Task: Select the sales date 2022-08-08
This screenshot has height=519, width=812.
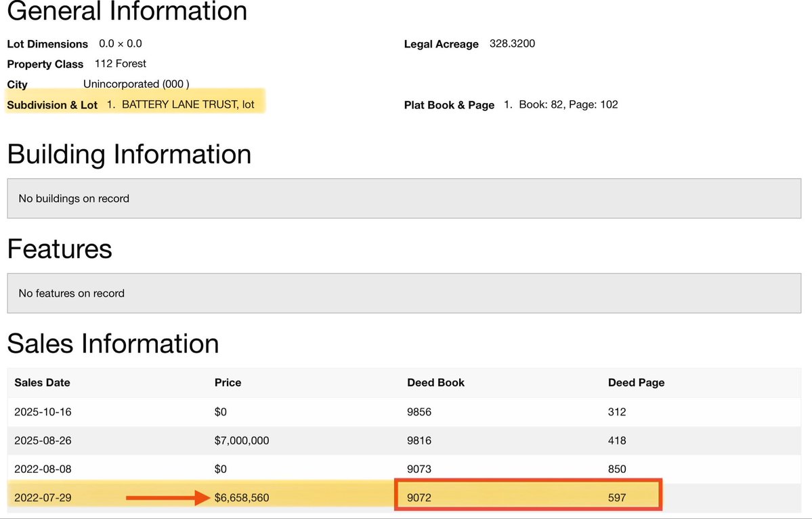Action: pyautogui.click(x=43, y=469)
